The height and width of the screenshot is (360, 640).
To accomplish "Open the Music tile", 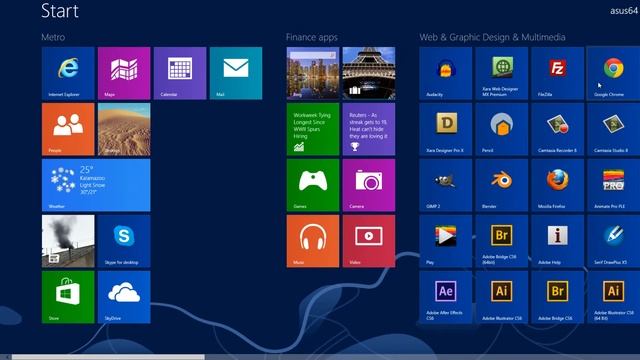I will tap(313, 241).
